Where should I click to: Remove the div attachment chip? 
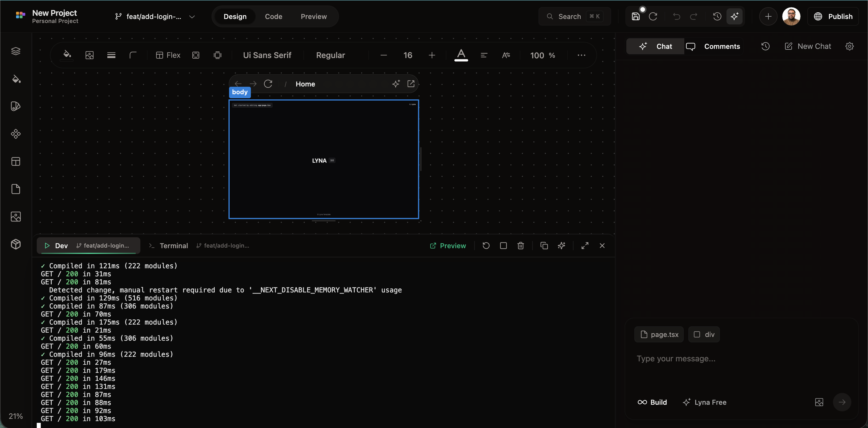tap(704, 334)
